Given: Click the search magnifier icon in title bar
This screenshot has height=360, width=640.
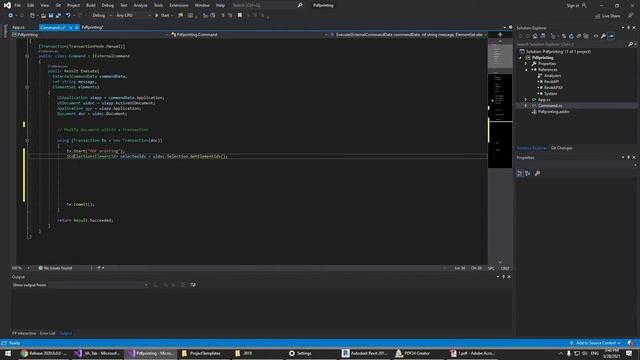Looking at the screenshot, I should pyautogui.click(x=300, y=5).
